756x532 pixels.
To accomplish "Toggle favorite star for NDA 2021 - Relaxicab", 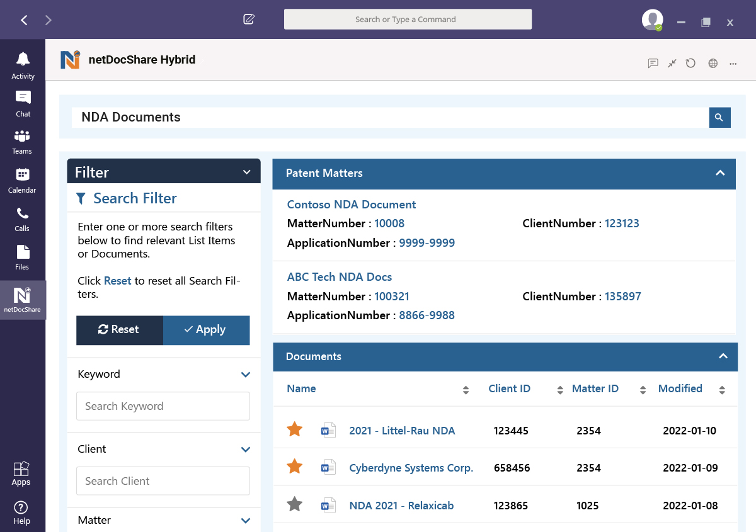I will [x=294, y=504].
